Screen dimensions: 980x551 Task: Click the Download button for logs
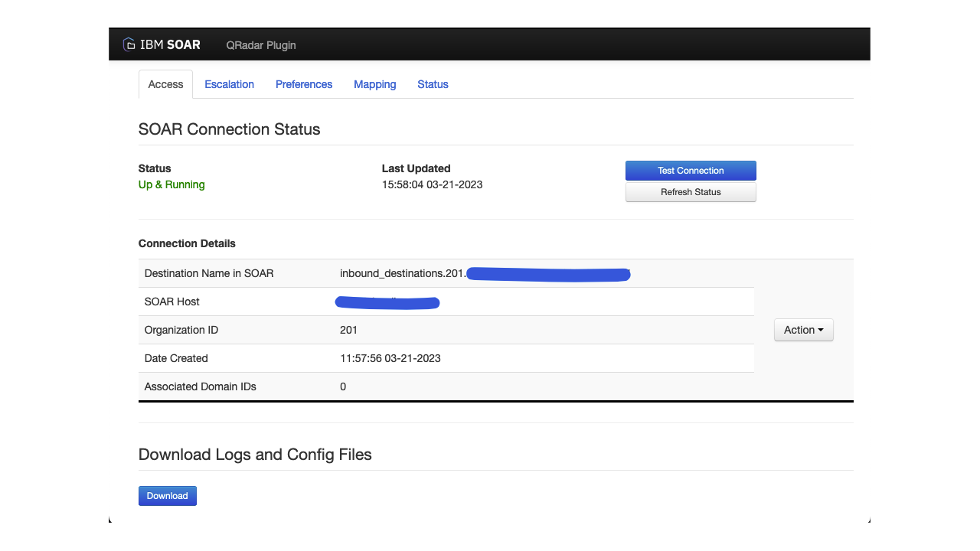[167, 495]
